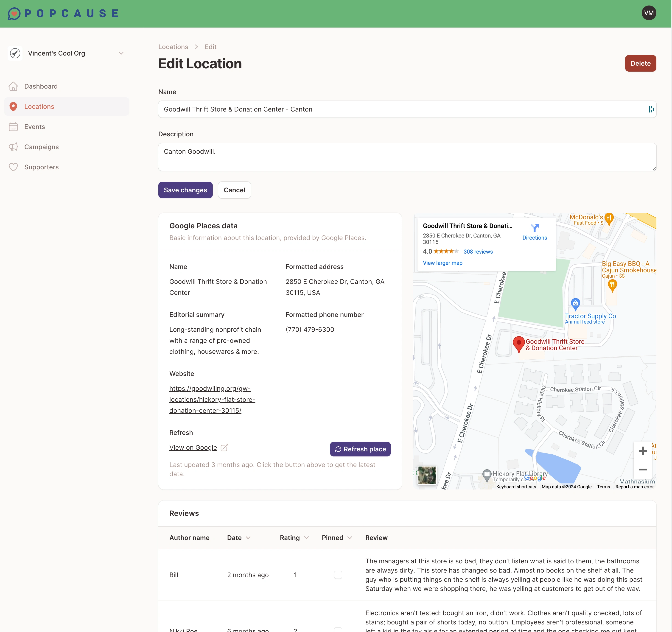The height and width of the screenshot is (632, 672).
Task: Sort reviews by the Date column
Action: pyautogui.click(x=239, y=538)
